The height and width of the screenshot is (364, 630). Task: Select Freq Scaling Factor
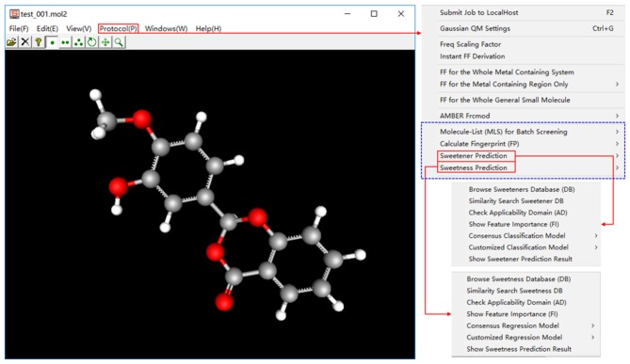pos(470,44)
